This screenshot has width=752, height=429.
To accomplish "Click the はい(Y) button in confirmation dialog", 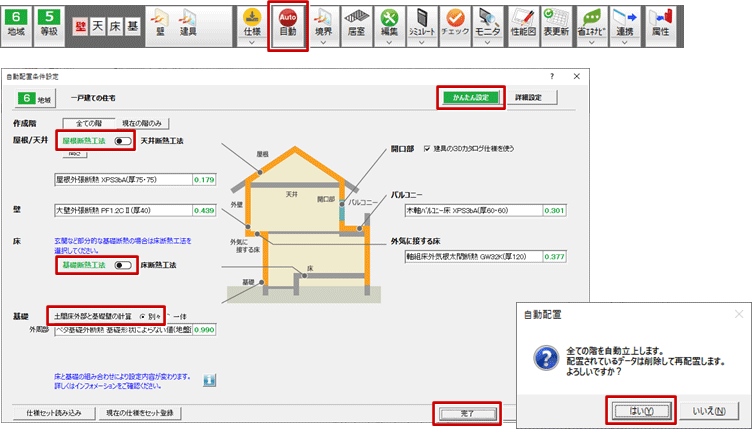I will pos(641,411).
